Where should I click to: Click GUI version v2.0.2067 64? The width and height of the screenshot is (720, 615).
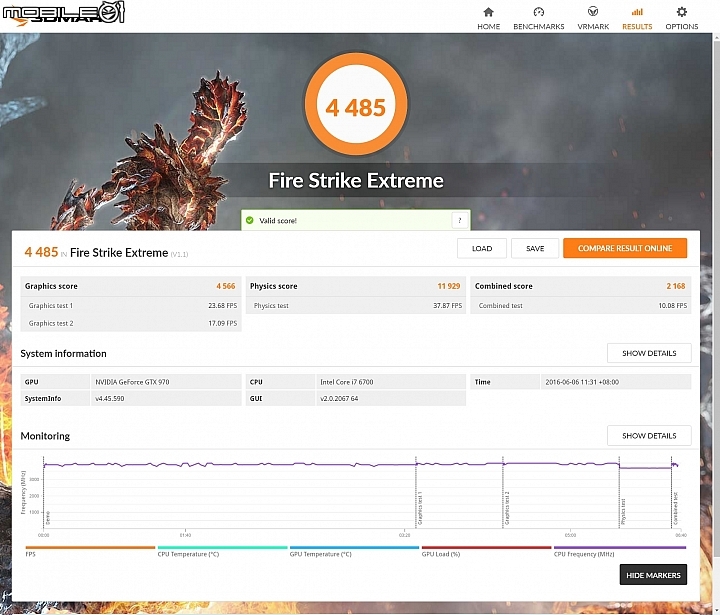tap(339, 398)
